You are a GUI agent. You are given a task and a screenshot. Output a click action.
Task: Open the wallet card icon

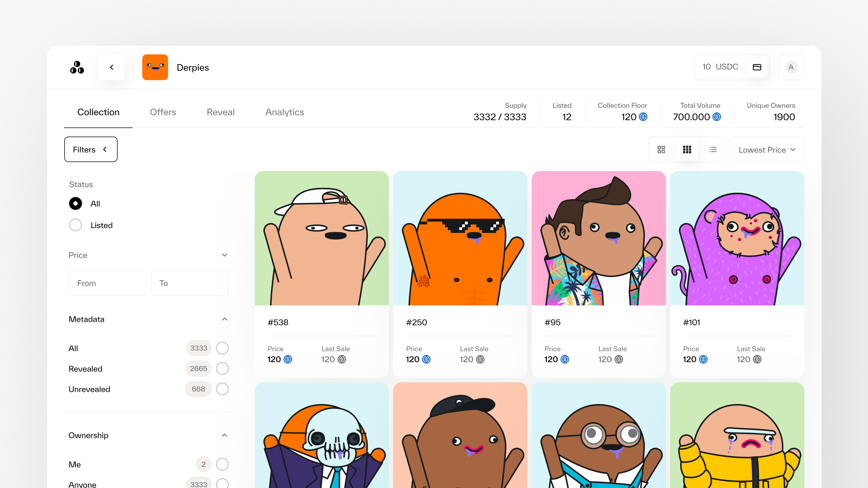pyautogui.click(x=757, y=67)
